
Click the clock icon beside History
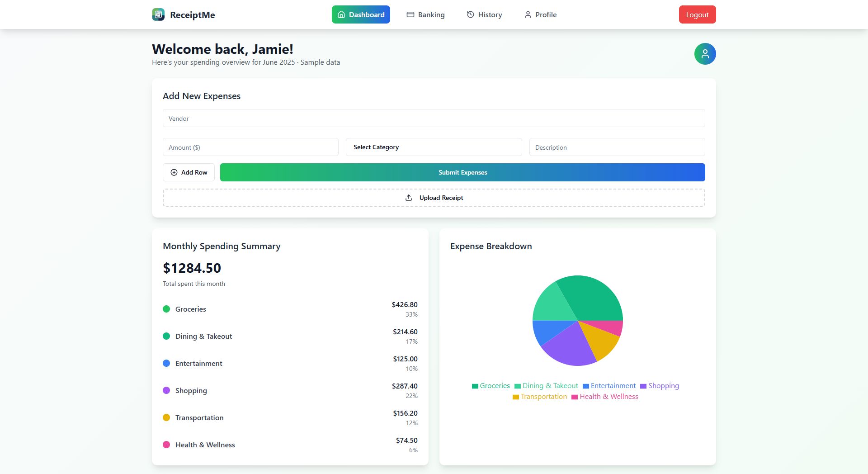click(x=471, y=14)
